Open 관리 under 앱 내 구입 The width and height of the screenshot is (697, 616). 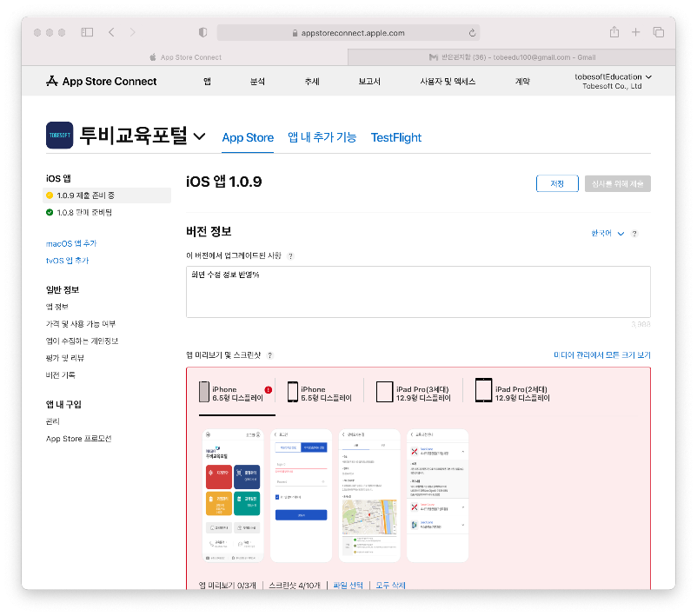point(52,421)
